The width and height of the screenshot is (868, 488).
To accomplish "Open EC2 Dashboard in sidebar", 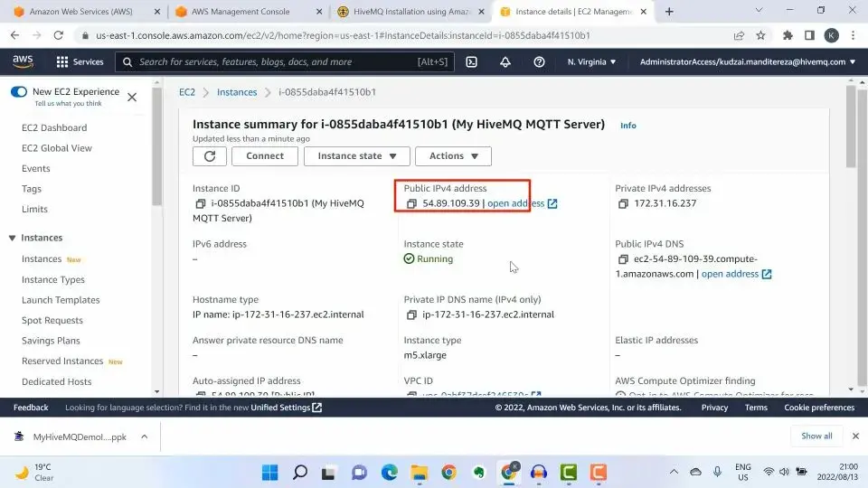I will pos(54,127).
